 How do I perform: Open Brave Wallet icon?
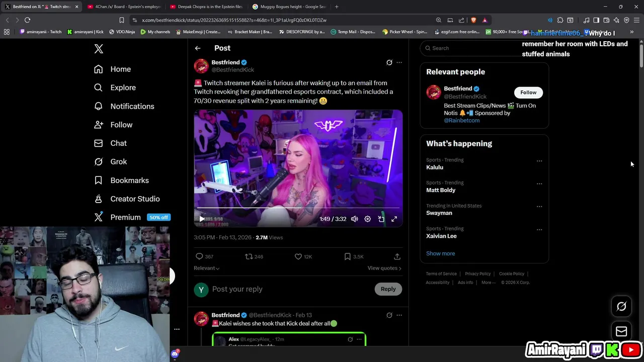point(606,20)
